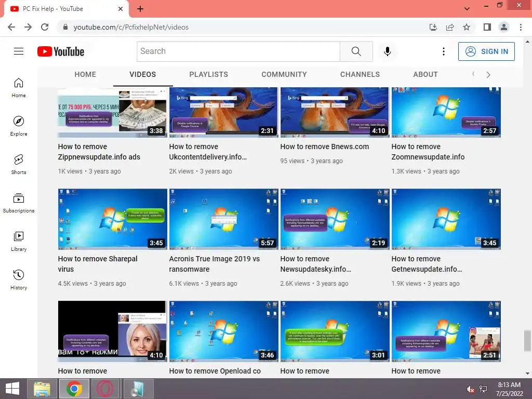Bookmark this page with star icon

[x=467, y=27]
